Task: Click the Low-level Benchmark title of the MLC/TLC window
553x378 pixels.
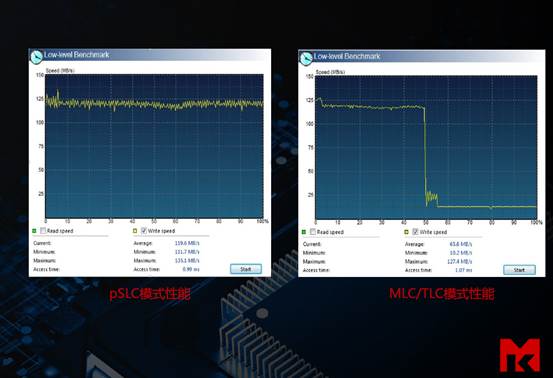Action: click(x=347, y=56)
